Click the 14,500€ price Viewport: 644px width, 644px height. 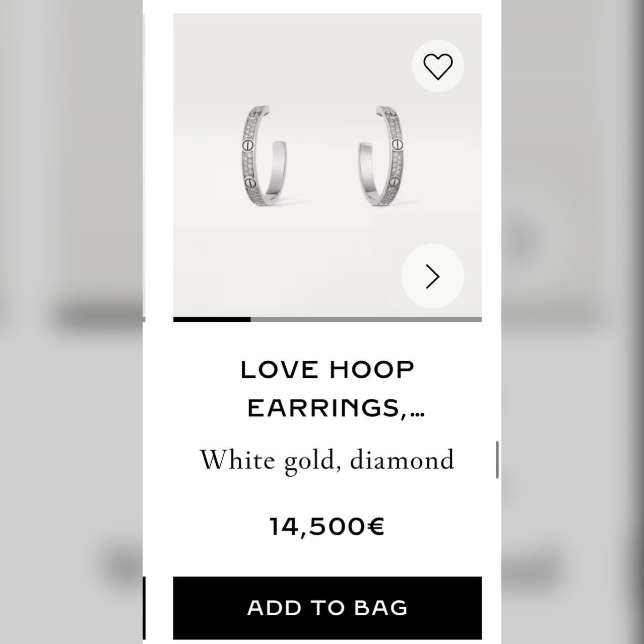click(327, 527)
